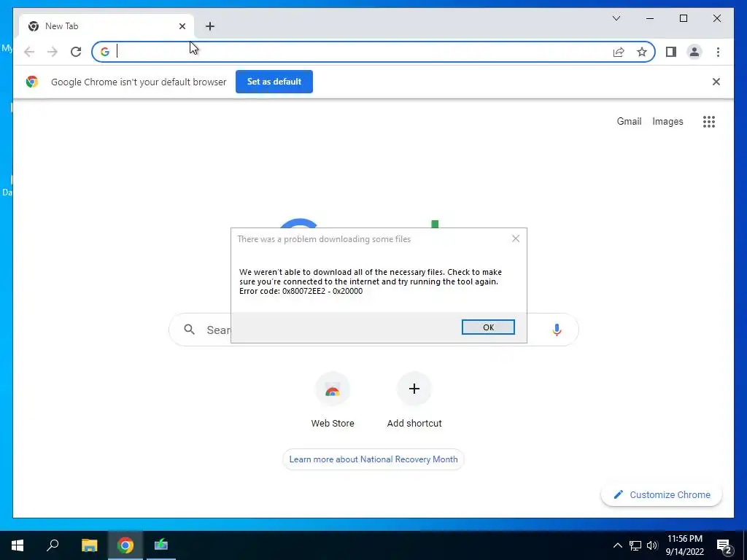Open Chrome's three-dot menu
The height and width of the screenshot is (560, 747).
point(718,52)
